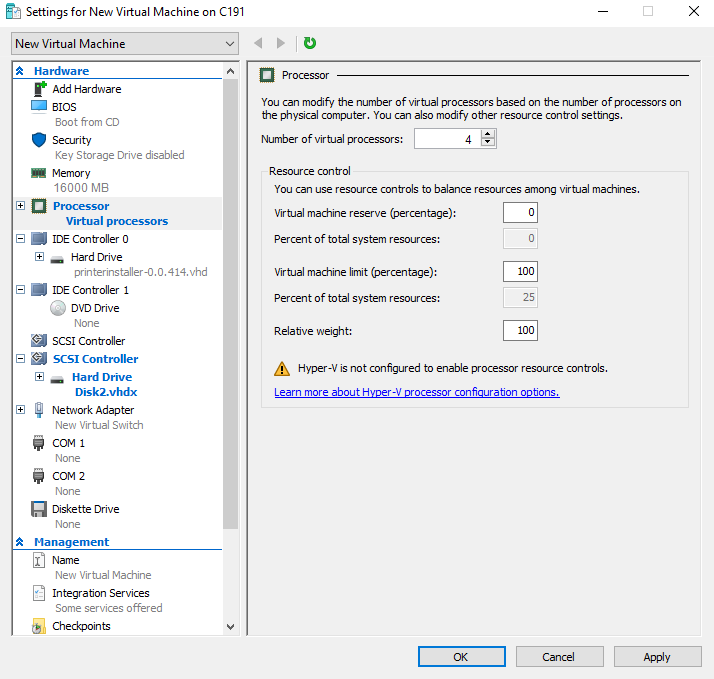This screenshot has width=714, height=679.
Task: Click the Cancel button
Action: coord(560,657)
